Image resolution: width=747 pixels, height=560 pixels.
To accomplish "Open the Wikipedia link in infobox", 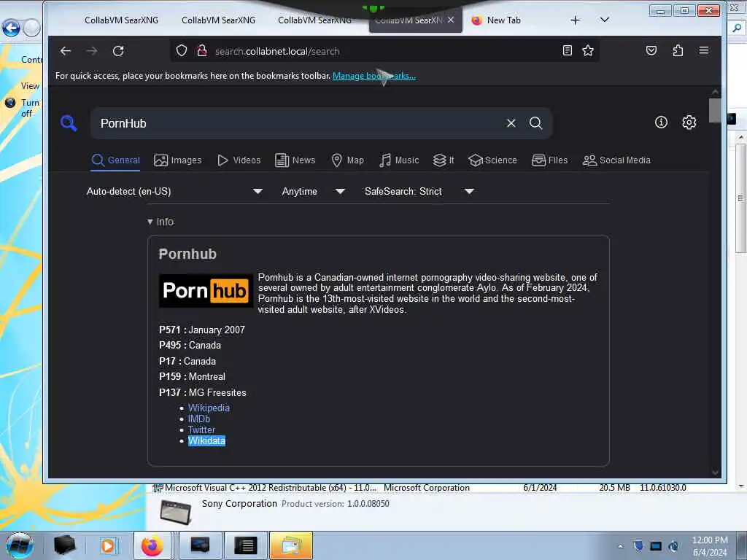I will tap(209, 408).
